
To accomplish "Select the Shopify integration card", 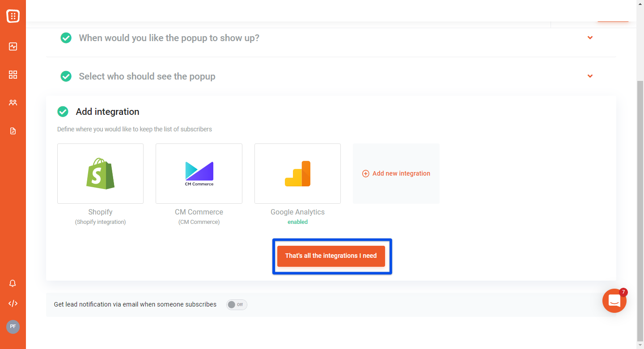I will click(100, 173).
